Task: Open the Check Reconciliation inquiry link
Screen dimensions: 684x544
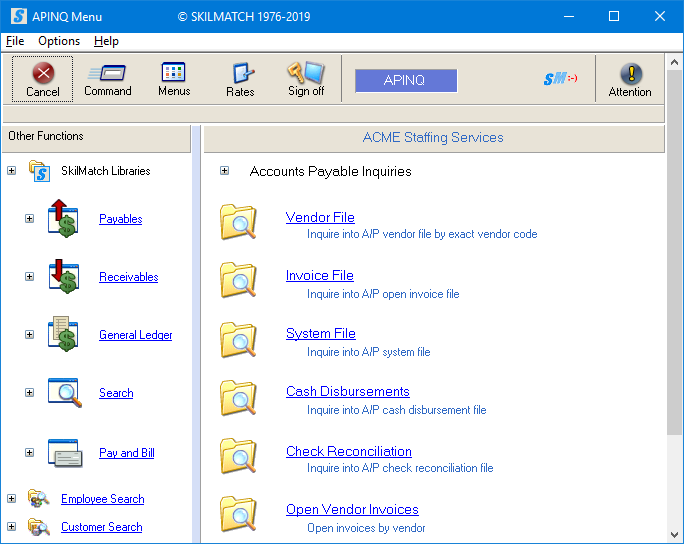Action: coord(349,451)
